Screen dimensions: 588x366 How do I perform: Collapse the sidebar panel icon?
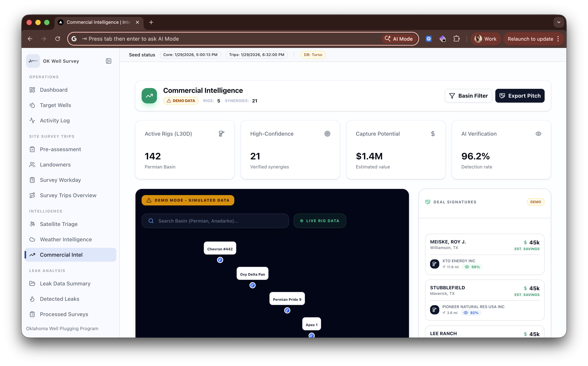[108, 61]
